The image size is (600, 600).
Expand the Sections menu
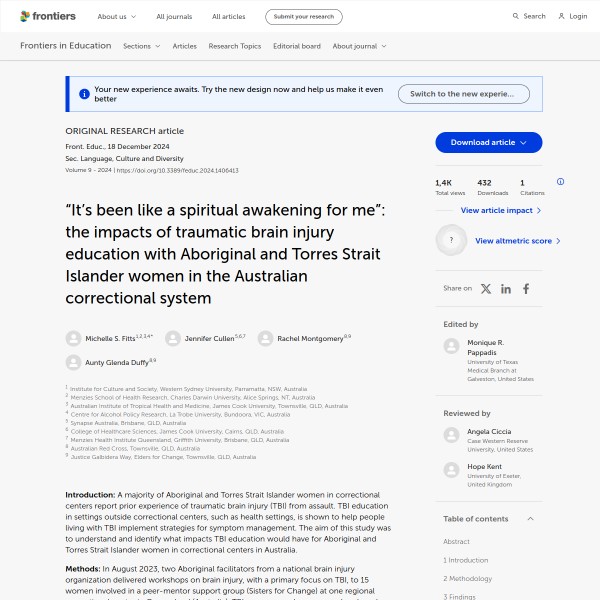pos(141,46)
